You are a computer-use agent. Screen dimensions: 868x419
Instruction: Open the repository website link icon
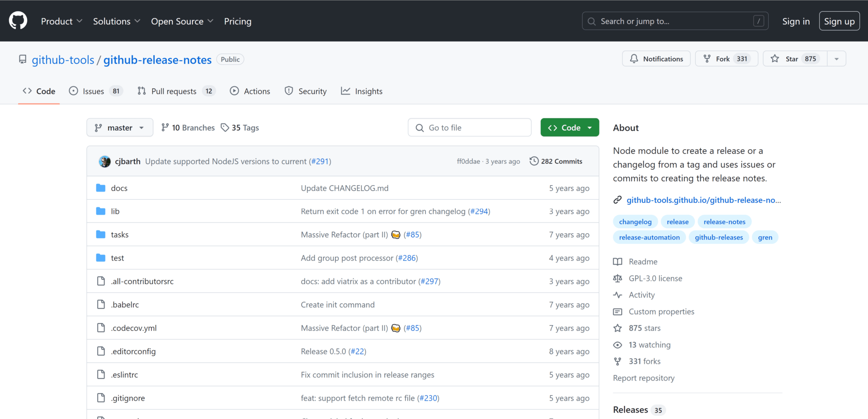618,199
